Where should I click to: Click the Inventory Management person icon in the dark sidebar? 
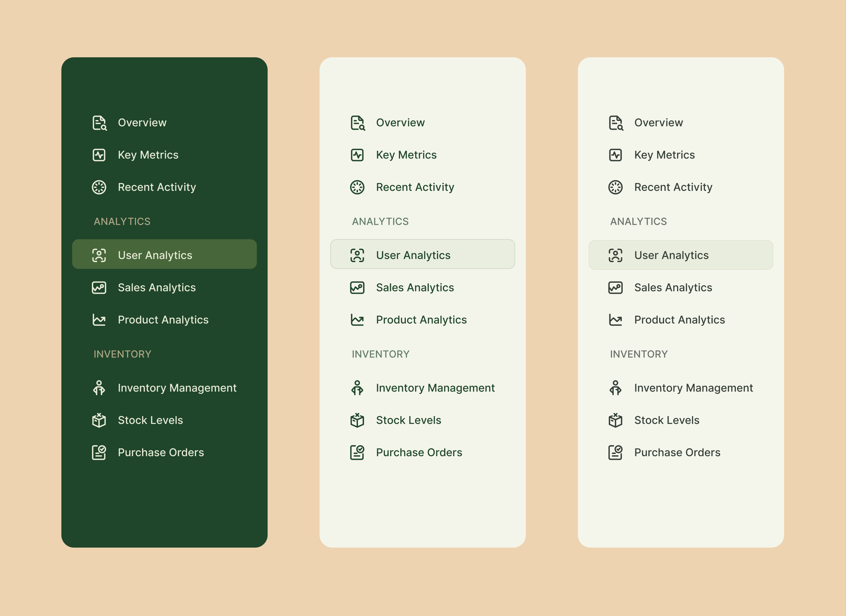point(99,388)
